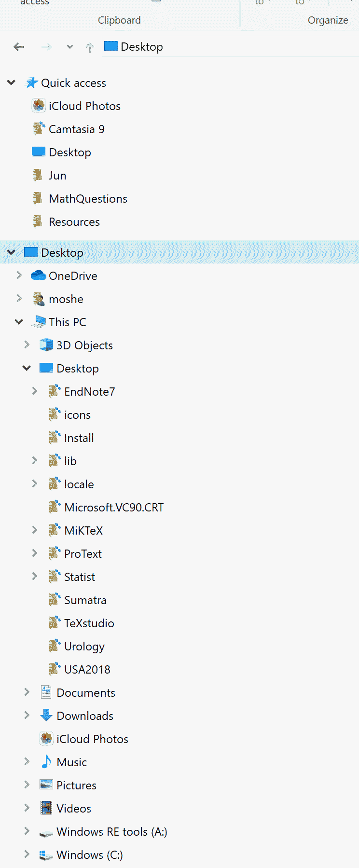Open the MathQuestions folder
The height and width of the screenshot is (868, 359).
(x=88, y=199)
